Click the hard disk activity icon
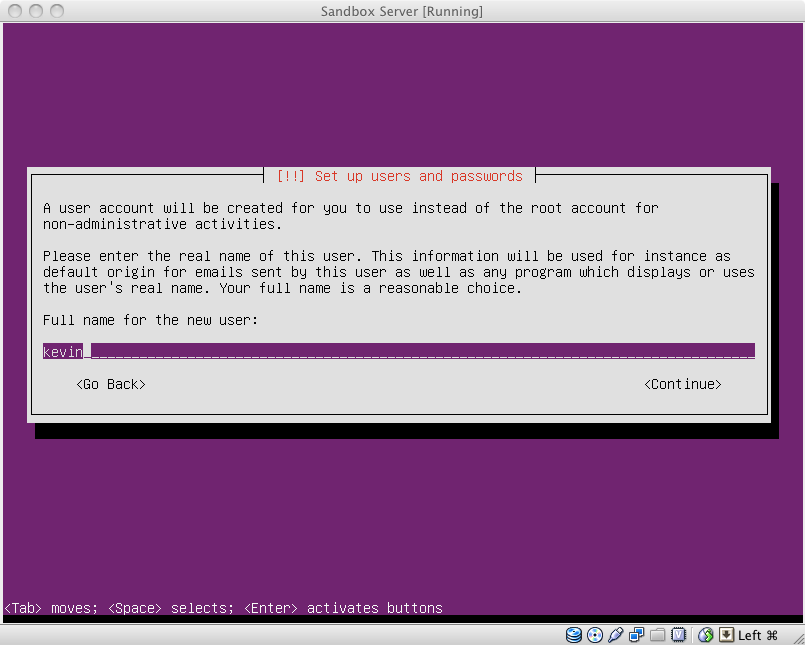The height and width of the screenshot is (645, 805). 573,635
